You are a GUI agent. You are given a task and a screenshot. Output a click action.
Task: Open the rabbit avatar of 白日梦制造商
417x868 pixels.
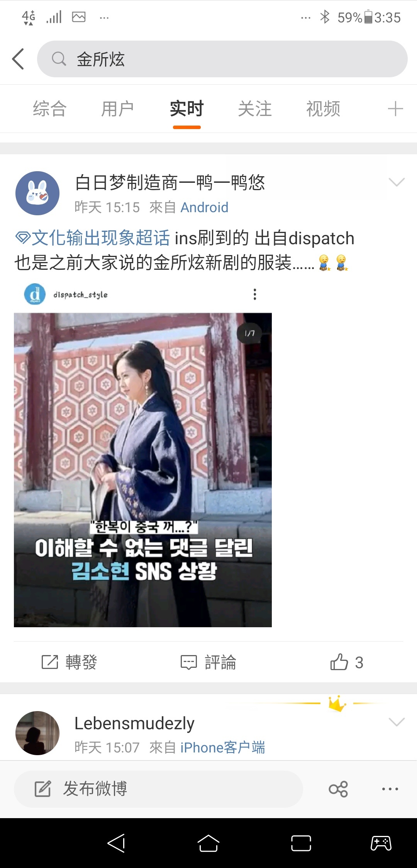[37, 193]
